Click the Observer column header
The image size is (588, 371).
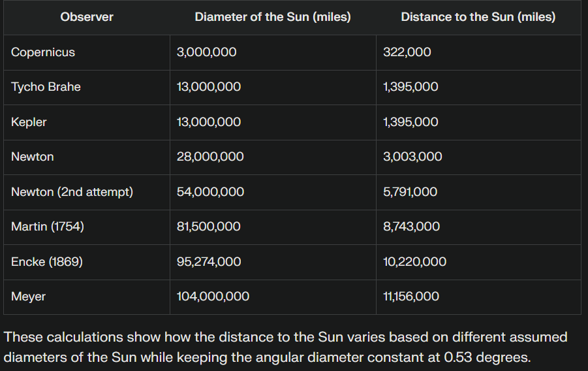87,18
